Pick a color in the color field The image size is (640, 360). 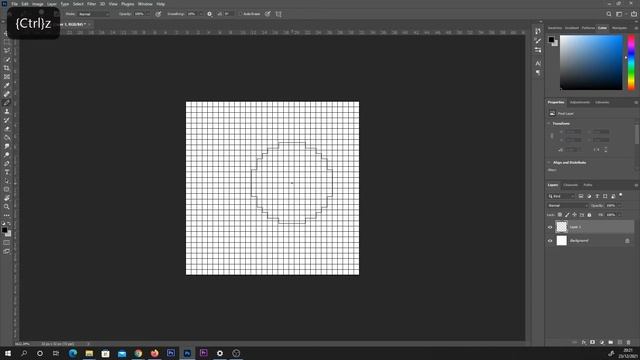(x=591, y=62)
